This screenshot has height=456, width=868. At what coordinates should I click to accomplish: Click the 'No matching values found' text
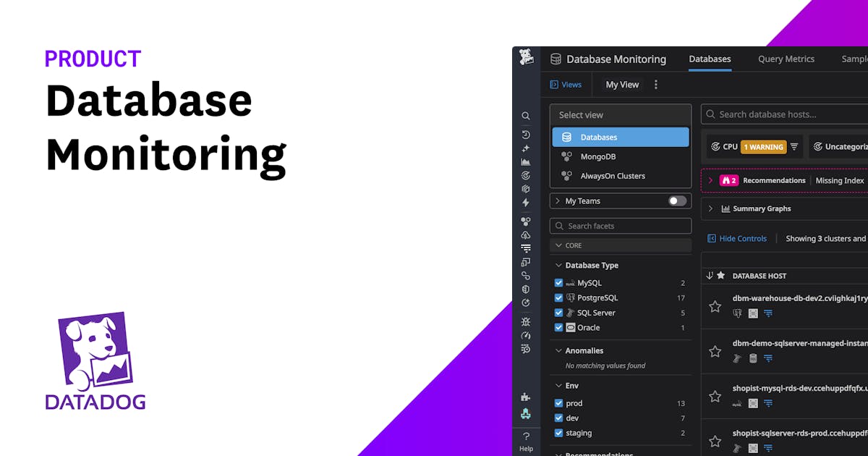coord(605,366)
